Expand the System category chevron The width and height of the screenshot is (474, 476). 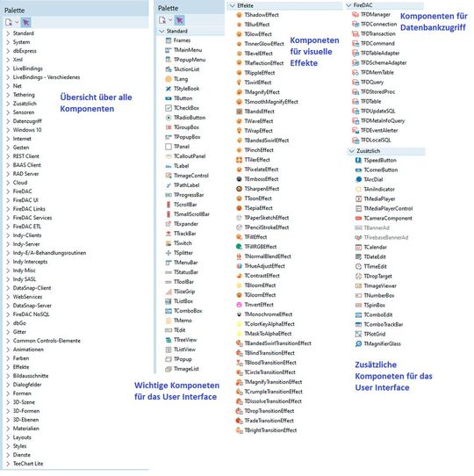pos(8,42)
